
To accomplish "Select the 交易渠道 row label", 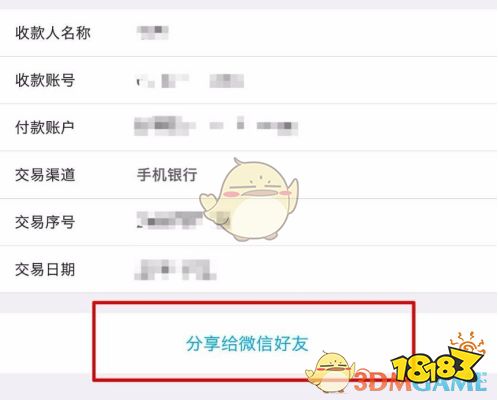I will pyautogui.click(x=45, y=175).
